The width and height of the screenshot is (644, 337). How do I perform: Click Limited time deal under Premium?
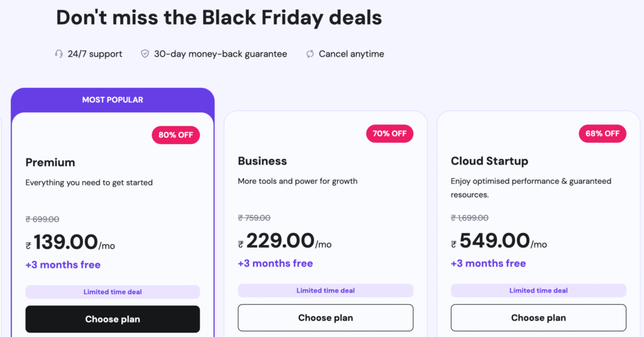pos(113,292)
